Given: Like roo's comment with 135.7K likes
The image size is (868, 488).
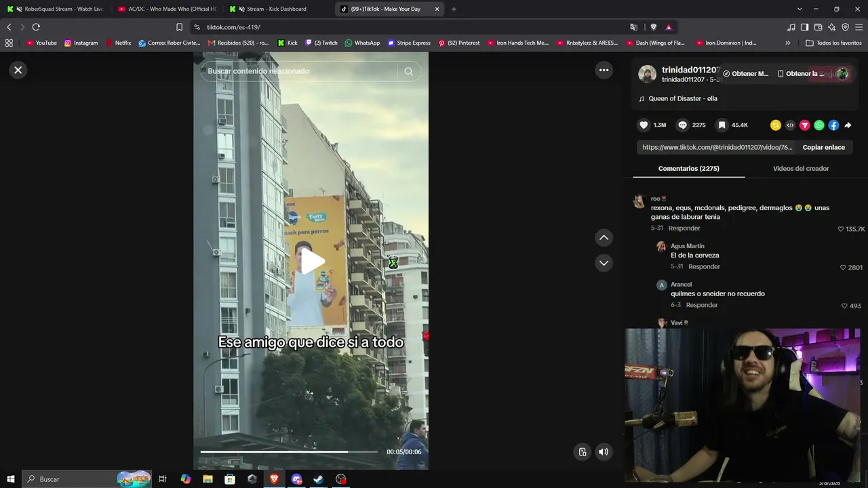Looking at the screenshot, I should 841,229.
